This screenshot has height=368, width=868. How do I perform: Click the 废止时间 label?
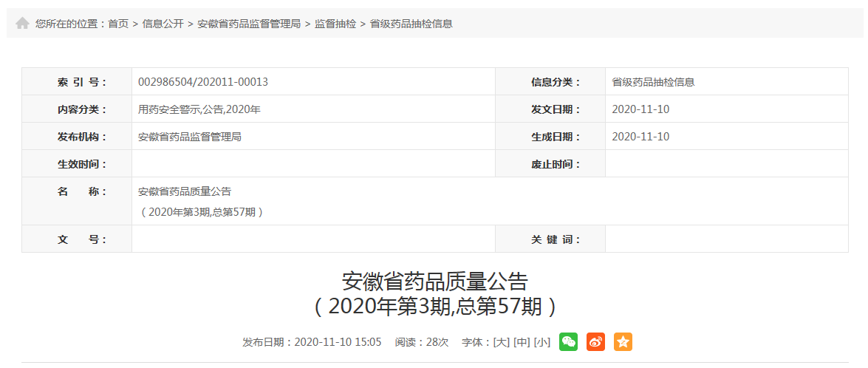click(556, 164)
